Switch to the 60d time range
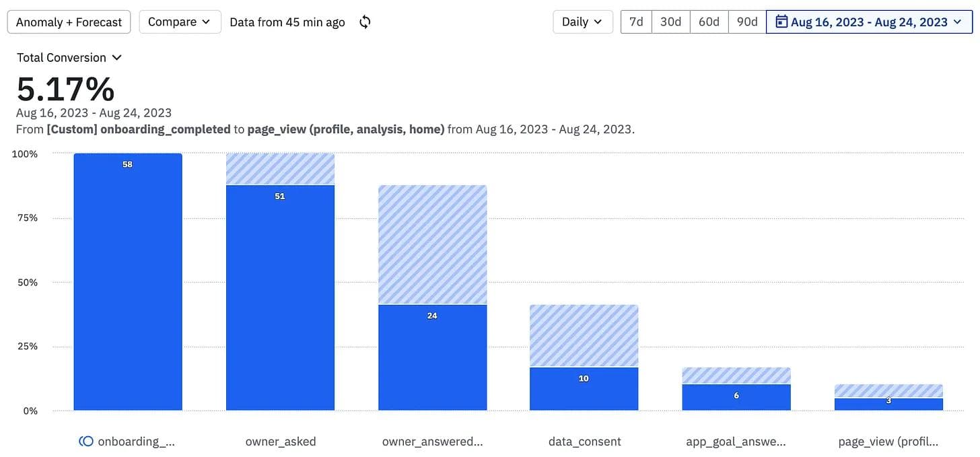Image resolution: width=980 pixels, height=457 pixels. pos(709,22)
